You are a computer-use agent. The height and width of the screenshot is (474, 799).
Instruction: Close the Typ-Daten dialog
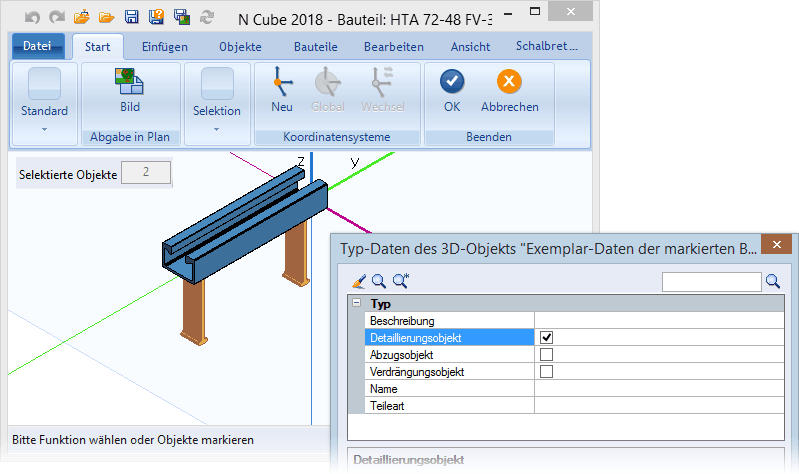coord(777,245)
